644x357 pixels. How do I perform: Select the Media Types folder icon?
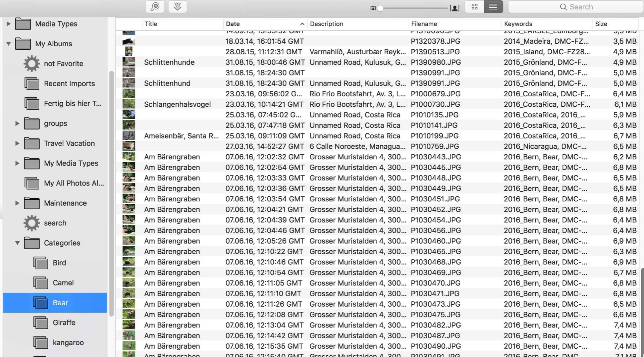[23, 24]
